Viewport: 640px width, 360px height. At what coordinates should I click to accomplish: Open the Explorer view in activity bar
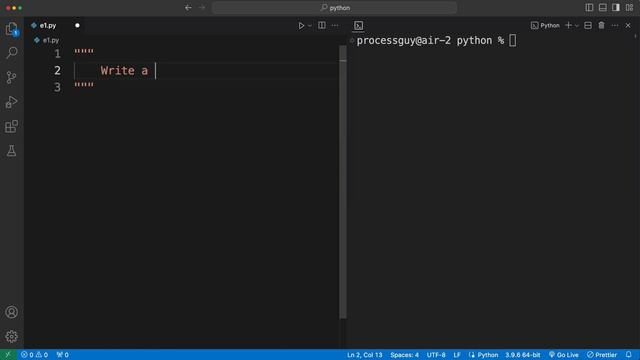tap(11, 29)
